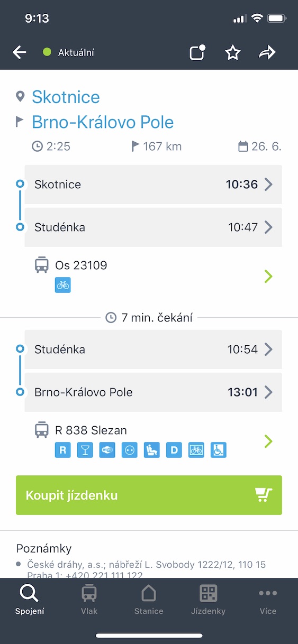Go to the Jízdenky tab
This screenshot has height=644, width=298.
point(208,600)
